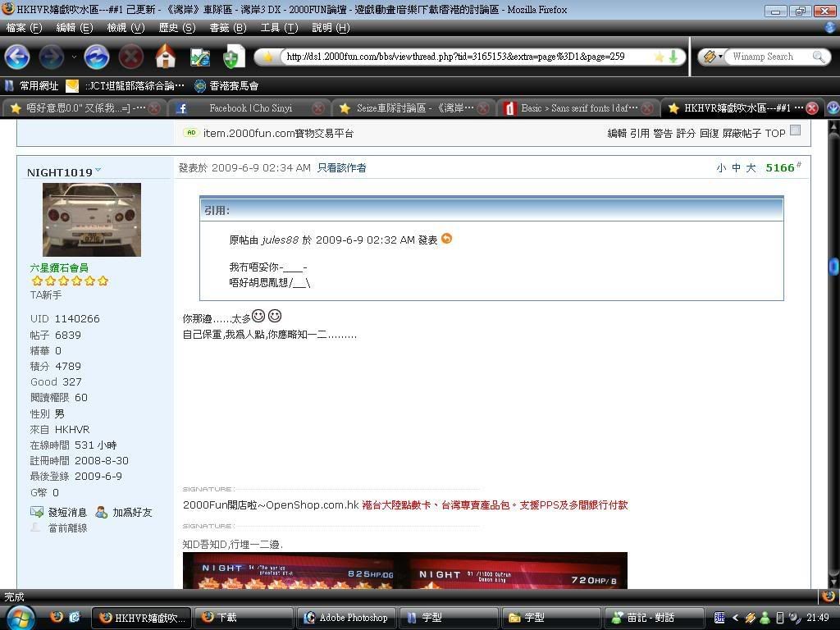Screen dimensions: 840x630
Task: Click the orange reply arrow beside quoted post
Action: click(x=446, y=239)
